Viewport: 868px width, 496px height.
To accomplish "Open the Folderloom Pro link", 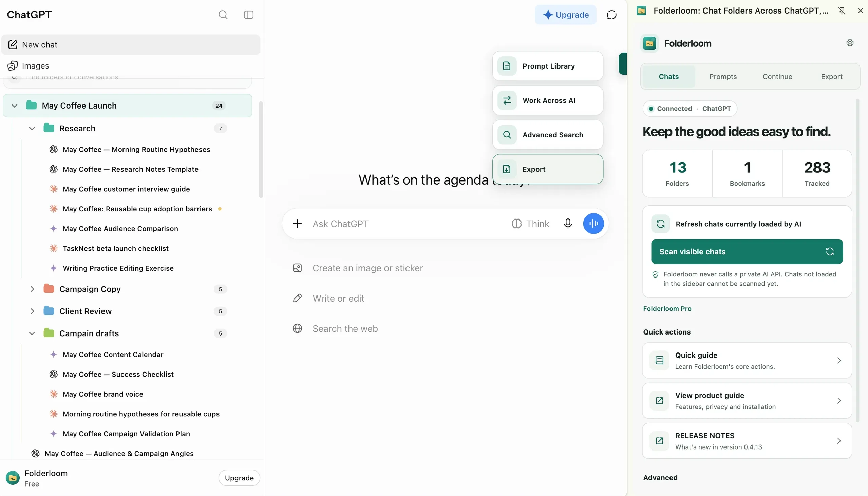I will click(x=667, y=309).
